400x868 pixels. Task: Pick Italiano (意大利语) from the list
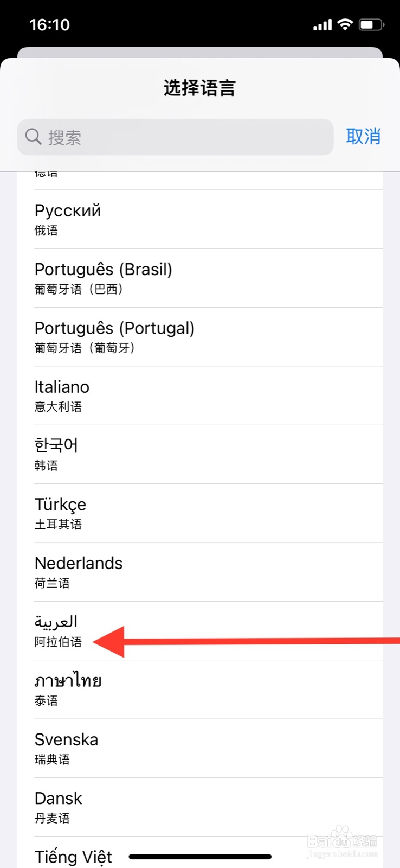(x=208, y=395)
